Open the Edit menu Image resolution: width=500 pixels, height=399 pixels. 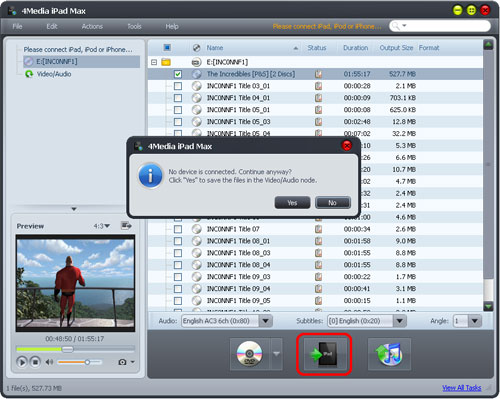pos(52,26)
